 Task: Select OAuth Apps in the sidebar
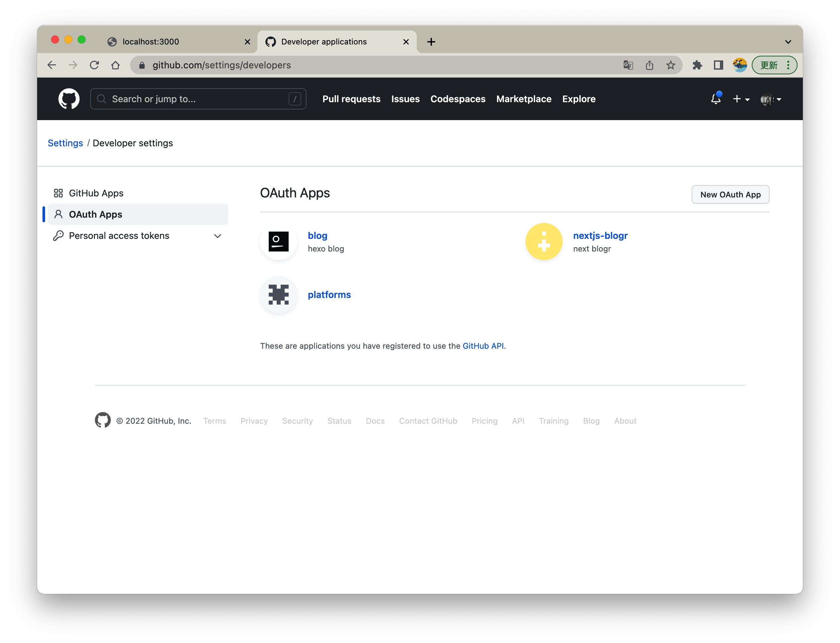click(x=138, y=214)
